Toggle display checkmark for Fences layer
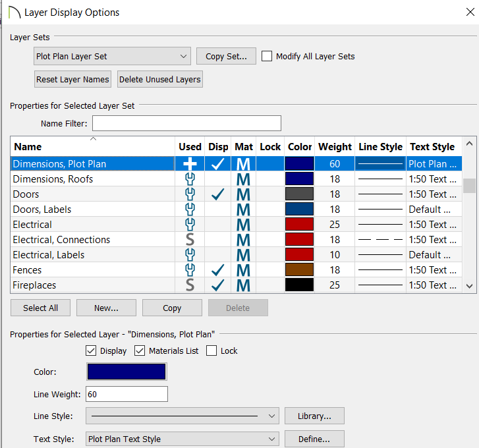Viewport: 479px width, 448px height. click(218, 270)
